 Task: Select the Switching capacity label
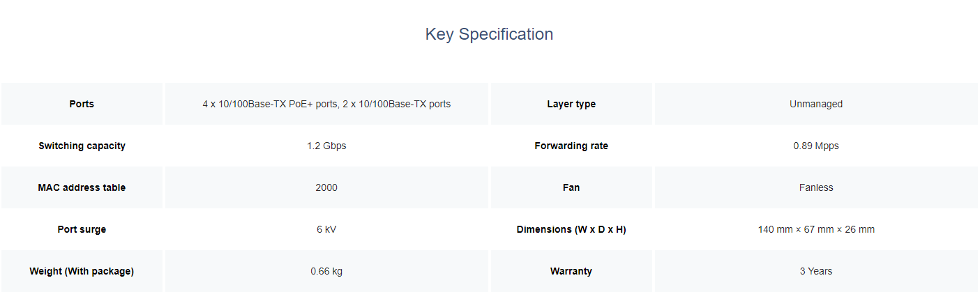pyautogui.click(x=82, y=146)
